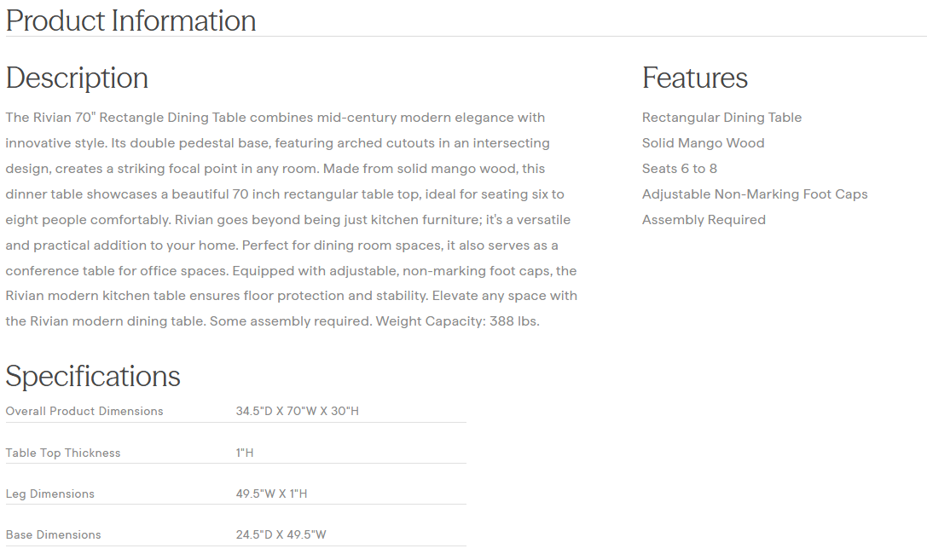Click the Product Information heading

click(130, 20)
